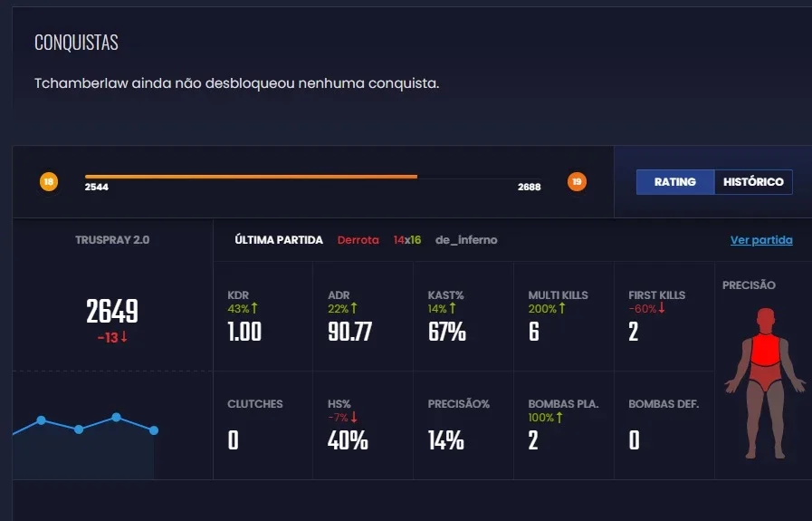The height and width of the screenshot is (521, 812).
Task: Click the MULTI KILLS value 6
Action: [x=534, y=332]
